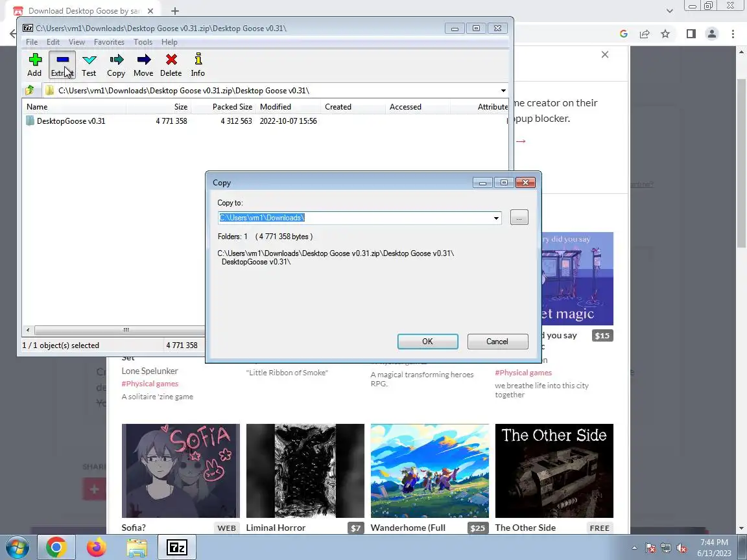The width and height of the screenshot is (747, 560).
Task: Open Windows Explorer from the taskbar
Action: click(136, 547)
